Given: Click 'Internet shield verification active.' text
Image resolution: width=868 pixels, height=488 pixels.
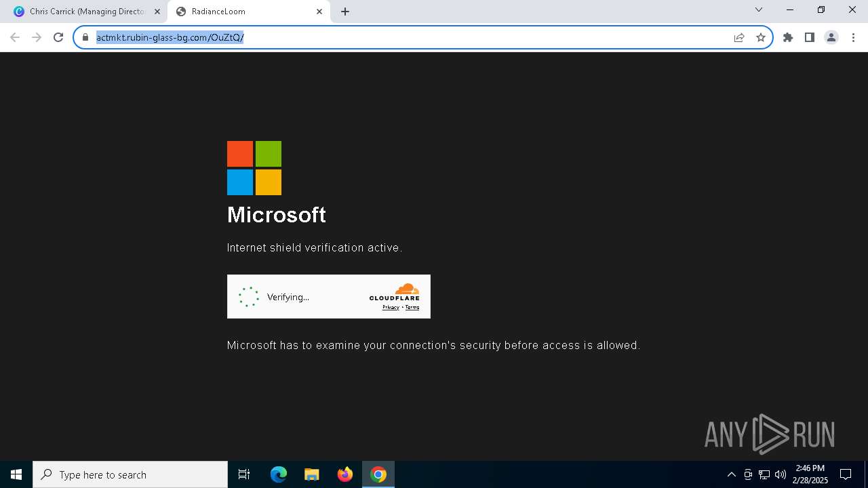Looking at the screenshot, I should [x=315, y=248].
